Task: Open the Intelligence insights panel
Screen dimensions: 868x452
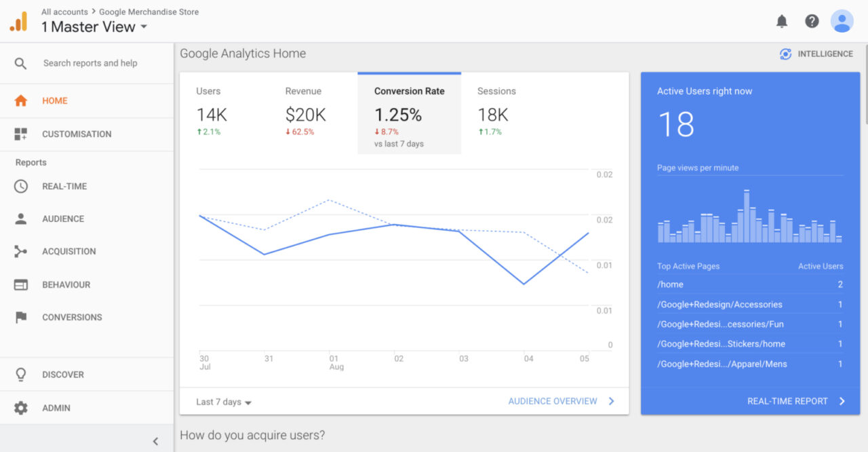Action: [816, 53]
